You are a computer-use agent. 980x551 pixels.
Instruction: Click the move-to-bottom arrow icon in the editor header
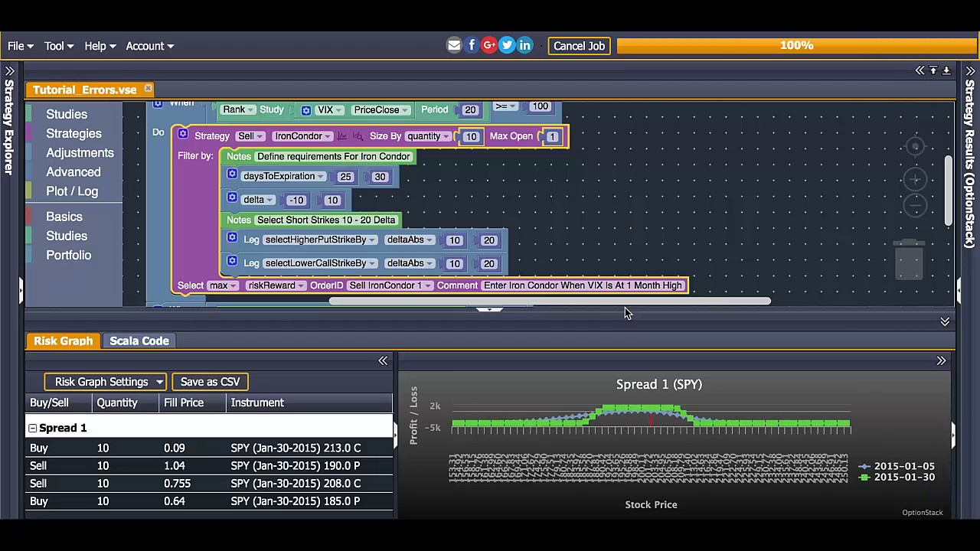pos(946,70)
